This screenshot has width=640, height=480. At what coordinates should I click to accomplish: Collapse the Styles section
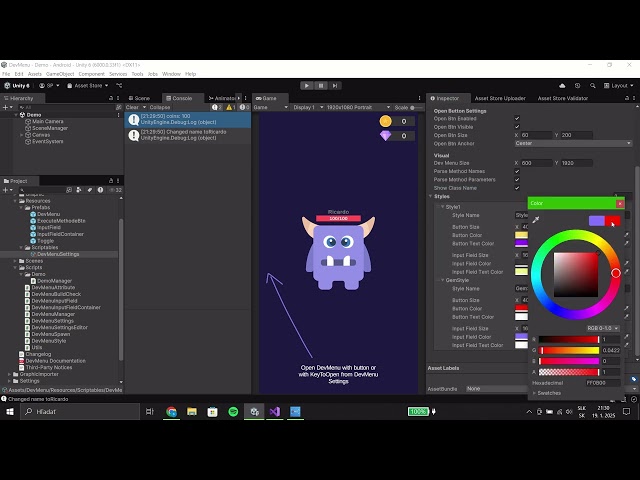(x=431, y=197)
